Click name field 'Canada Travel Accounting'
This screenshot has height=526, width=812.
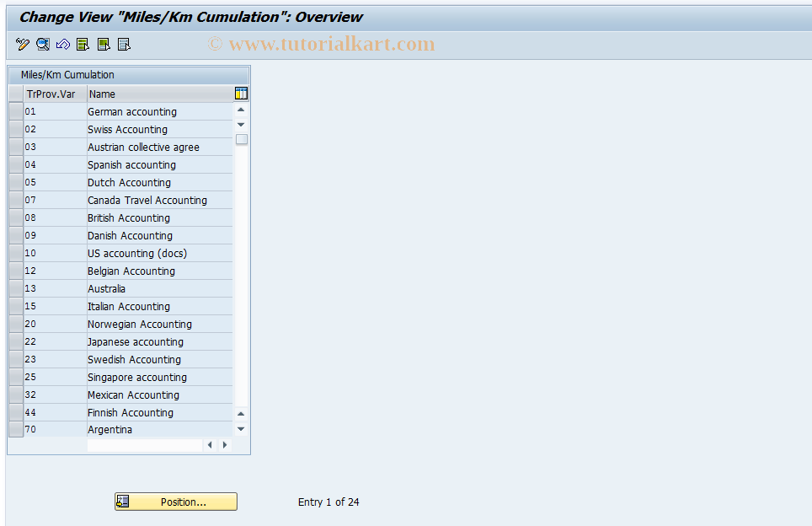coord(159,200)
